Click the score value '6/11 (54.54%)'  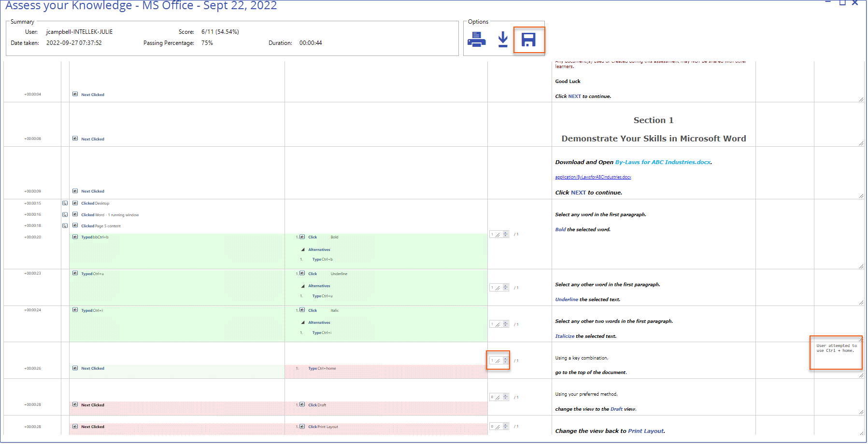[220, 32]
